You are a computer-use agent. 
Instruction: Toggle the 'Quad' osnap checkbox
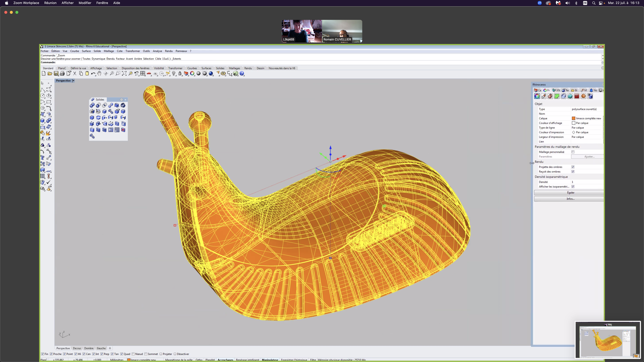[x=122, y=354]
